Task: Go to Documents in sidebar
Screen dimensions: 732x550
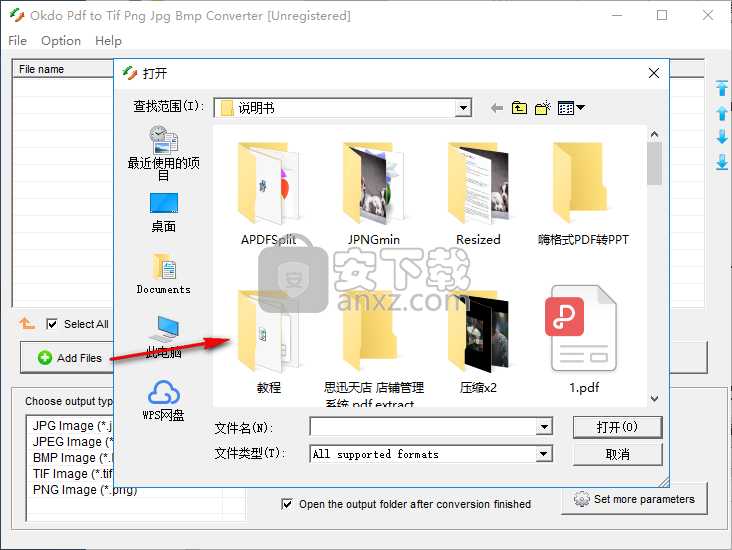Action: click(163, 274)
